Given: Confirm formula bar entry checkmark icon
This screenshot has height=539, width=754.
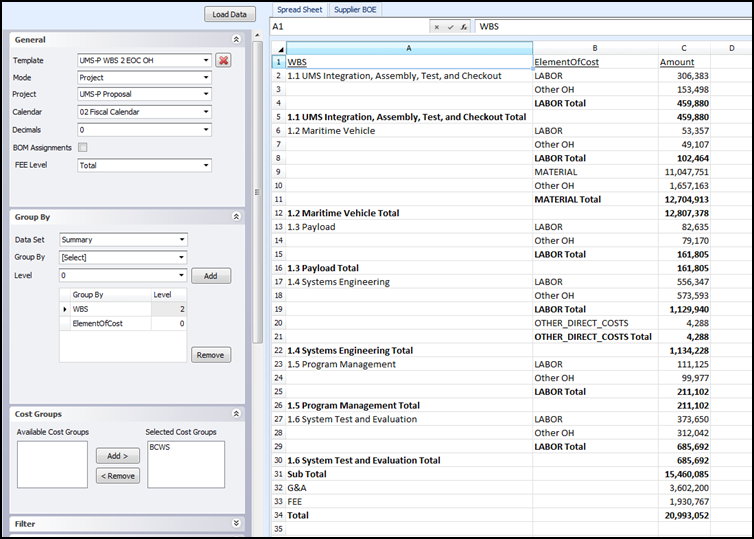Looking at the screenshot, I should pos(450,27).
